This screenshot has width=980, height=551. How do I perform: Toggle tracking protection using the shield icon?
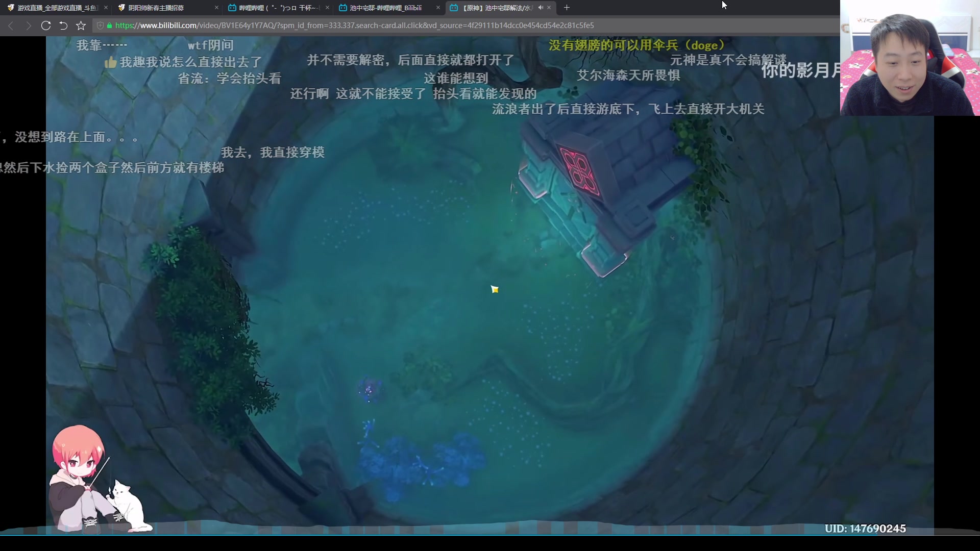tap(100, 26)
